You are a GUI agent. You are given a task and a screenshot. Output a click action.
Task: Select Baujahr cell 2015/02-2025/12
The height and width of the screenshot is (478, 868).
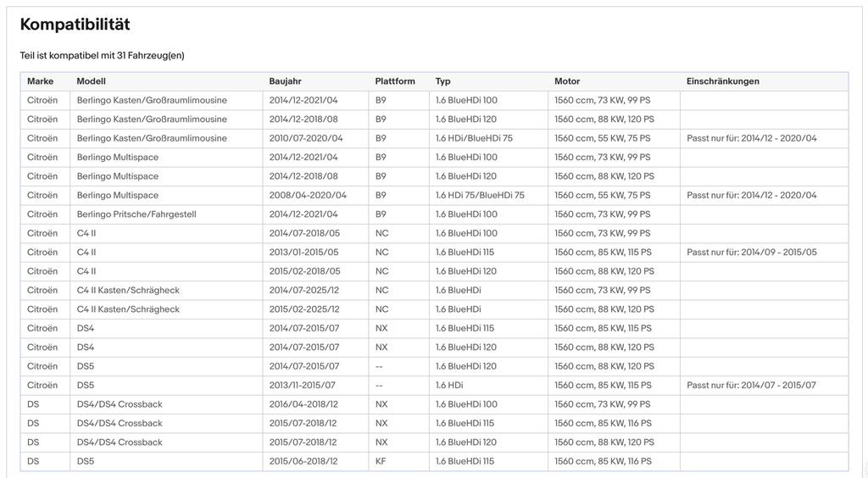click(304, 309)
